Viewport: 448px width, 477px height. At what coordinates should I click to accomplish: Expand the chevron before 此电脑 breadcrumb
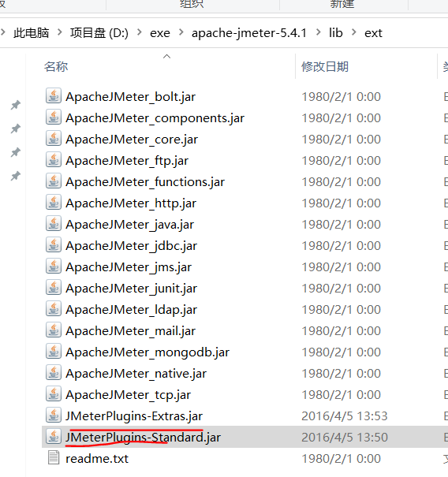[3, 32]
